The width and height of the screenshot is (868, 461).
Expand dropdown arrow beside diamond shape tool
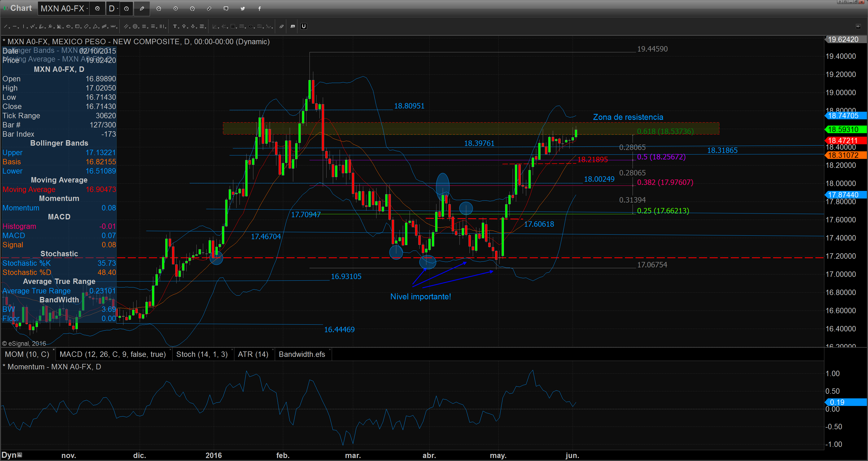coord(90,28)
